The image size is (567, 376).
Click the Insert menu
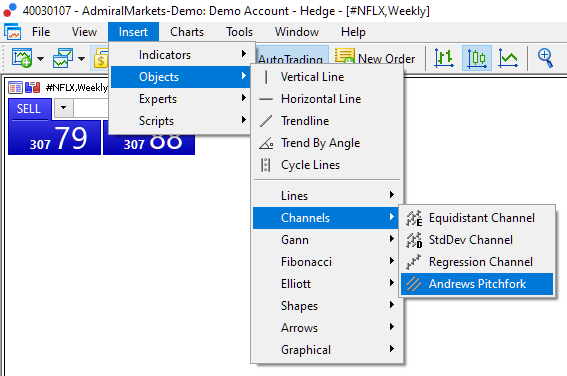(x=133, y=32)
